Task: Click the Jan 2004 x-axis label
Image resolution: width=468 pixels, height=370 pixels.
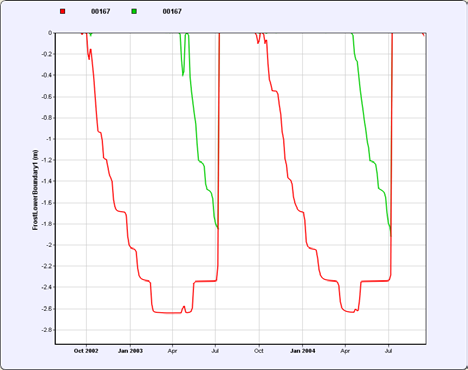Action: [302, 351]
